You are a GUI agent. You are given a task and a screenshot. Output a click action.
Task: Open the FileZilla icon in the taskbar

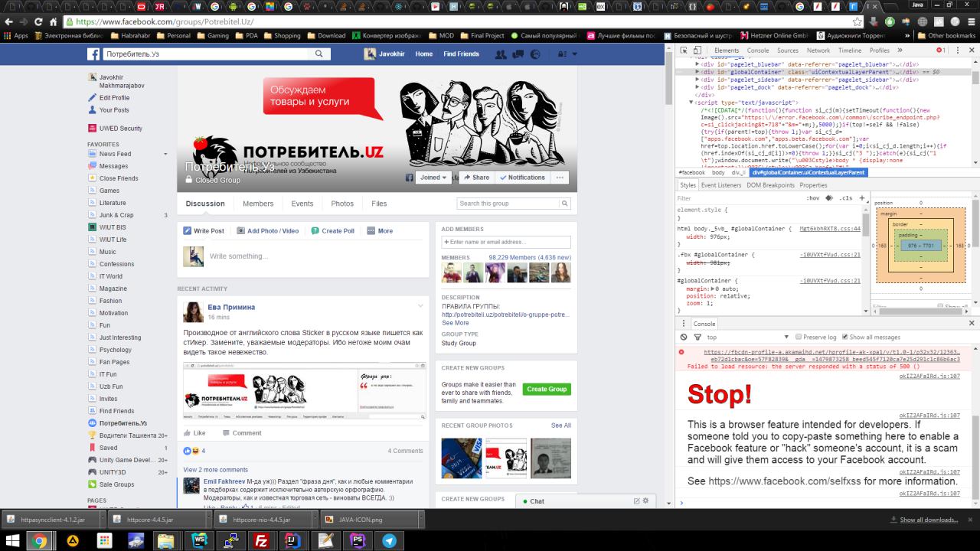tap(262, 540)
